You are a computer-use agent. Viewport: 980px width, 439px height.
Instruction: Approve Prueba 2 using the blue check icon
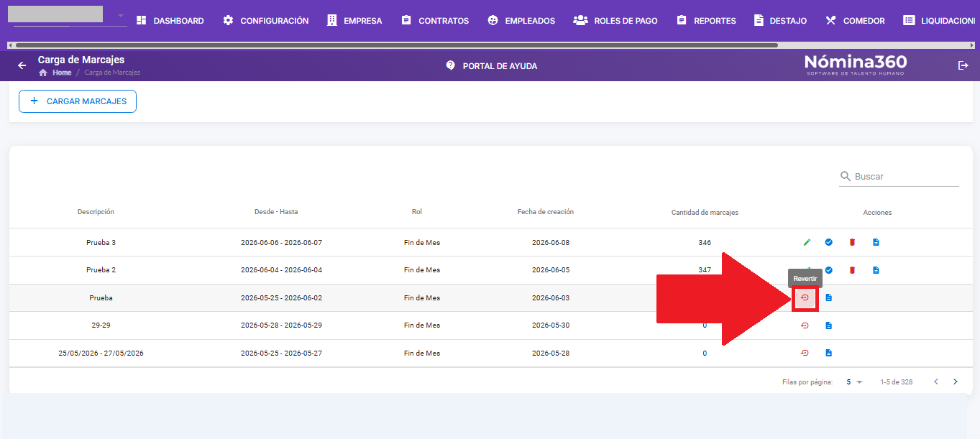point(829,270)
